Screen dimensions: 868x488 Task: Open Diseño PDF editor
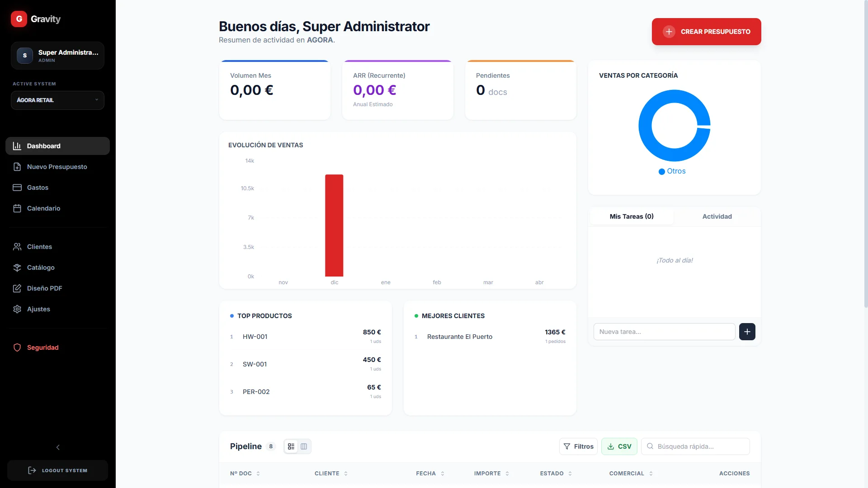click(x=57, y=288)
